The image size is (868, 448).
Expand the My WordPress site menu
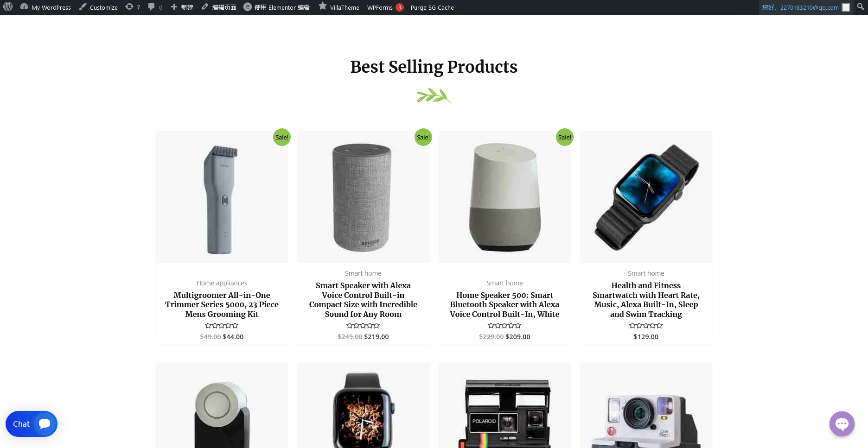point(45,7)
